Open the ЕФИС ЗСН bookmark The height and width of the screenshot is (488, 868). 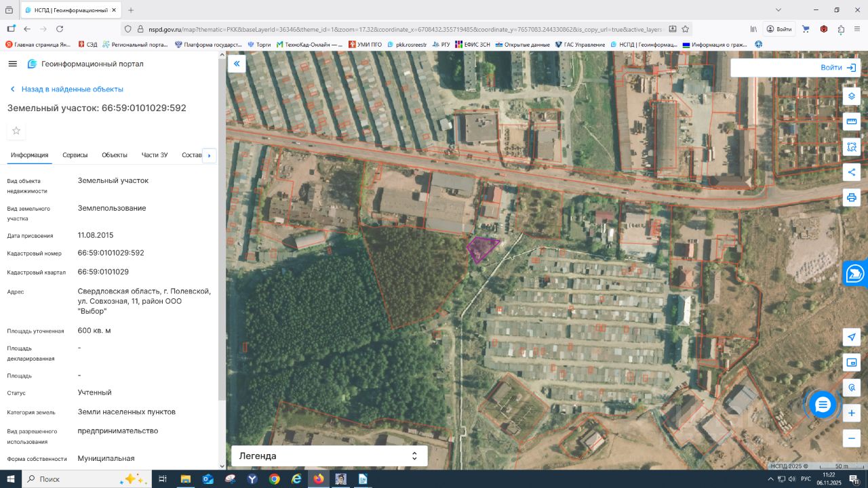(472, 45)
